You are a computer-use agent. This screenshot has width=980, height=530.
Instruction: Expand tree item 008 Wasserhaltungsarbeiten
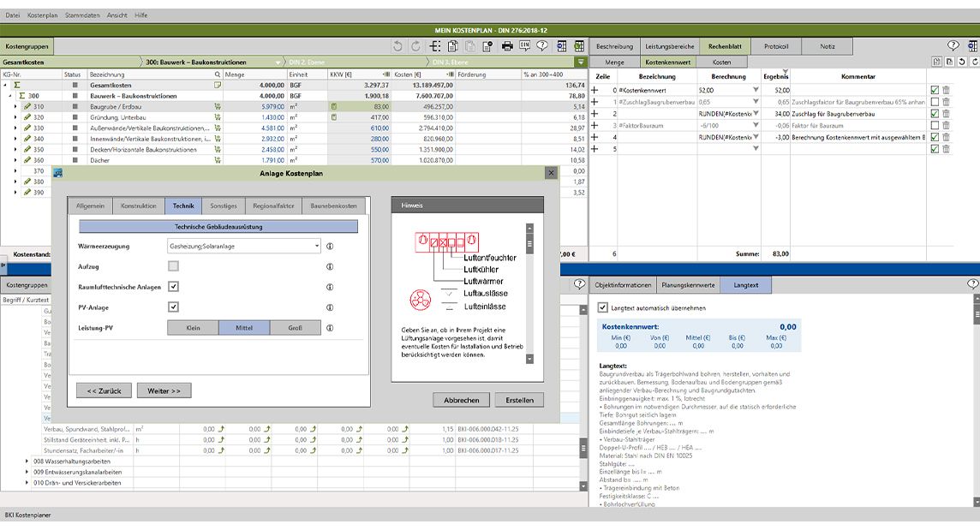click(27, 461)
